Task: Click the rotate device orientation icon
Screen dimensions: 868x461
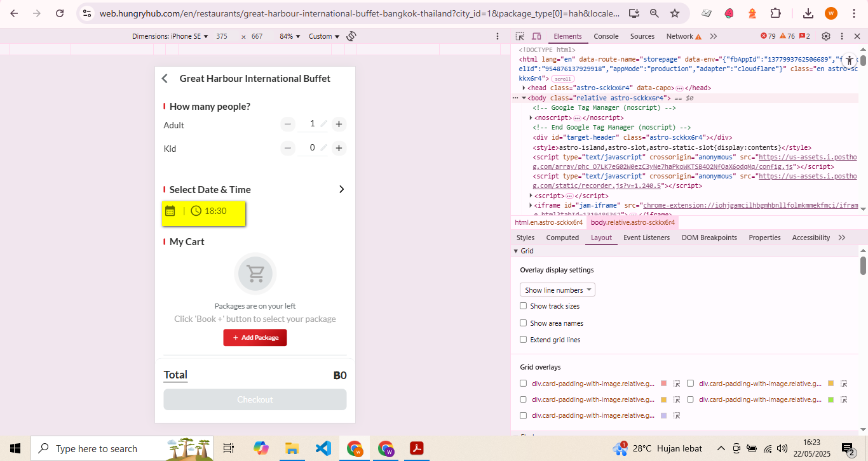Action: (x=351, y=36)
